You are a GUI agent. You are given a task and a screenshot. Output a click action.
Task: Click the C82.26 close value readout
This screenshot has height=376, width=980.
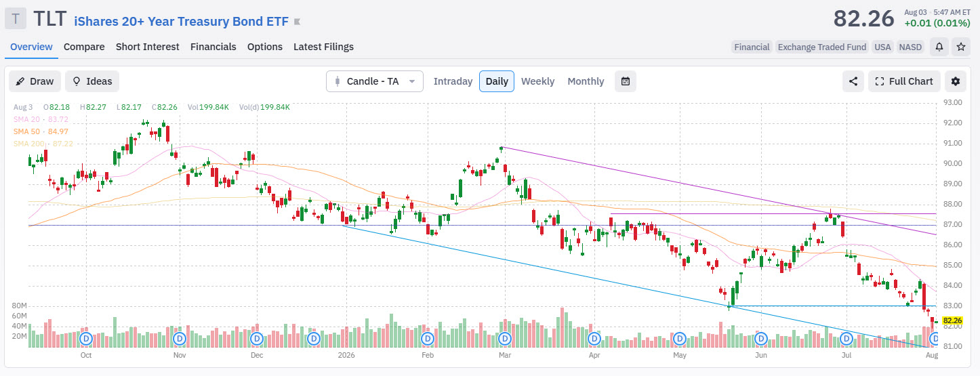[165, 107]
